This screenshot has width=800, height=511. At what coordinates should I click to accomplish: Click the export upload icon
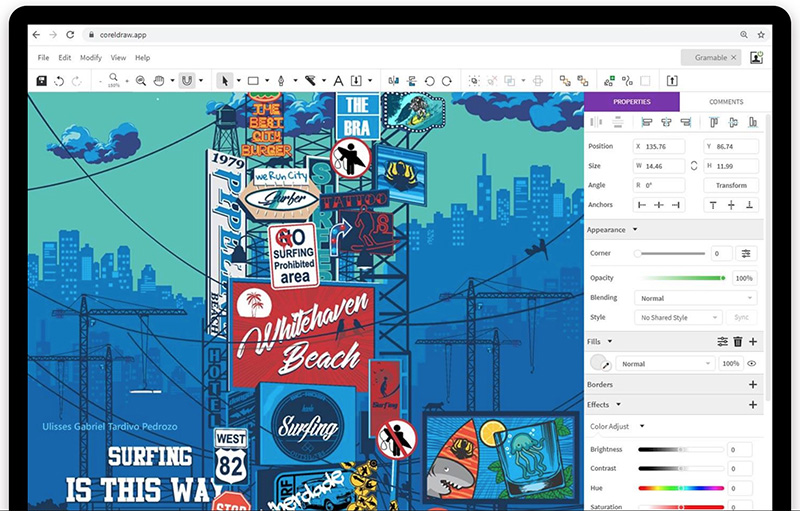point(672,81)
